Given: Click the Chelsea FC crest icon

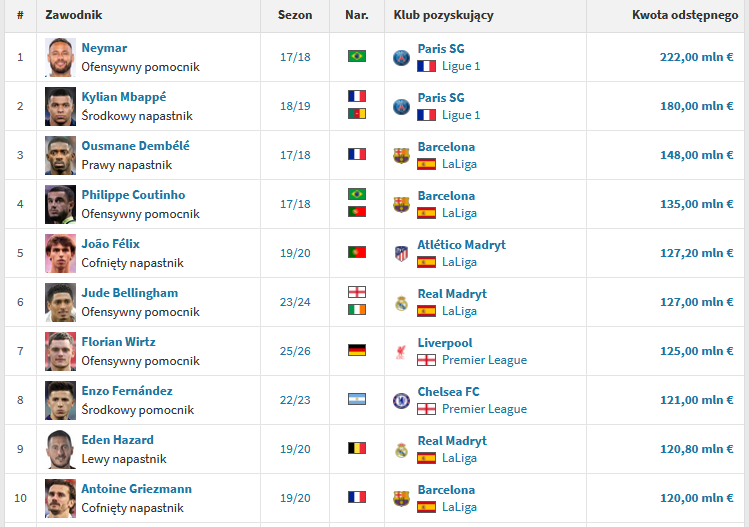Looking at the screenshot, I should point(401,400).
